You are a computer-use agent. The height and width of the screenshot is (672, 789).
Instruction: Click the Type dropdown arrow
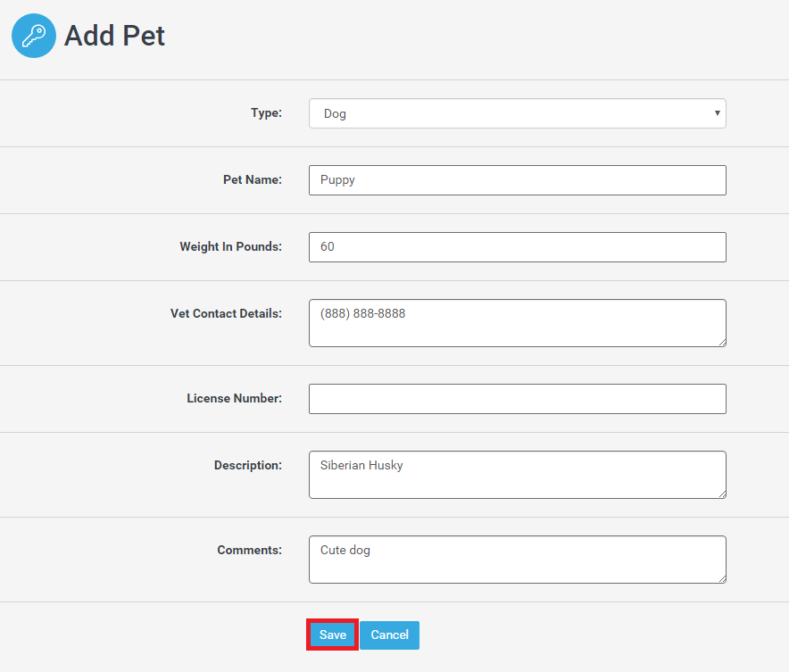coord(717,113)
